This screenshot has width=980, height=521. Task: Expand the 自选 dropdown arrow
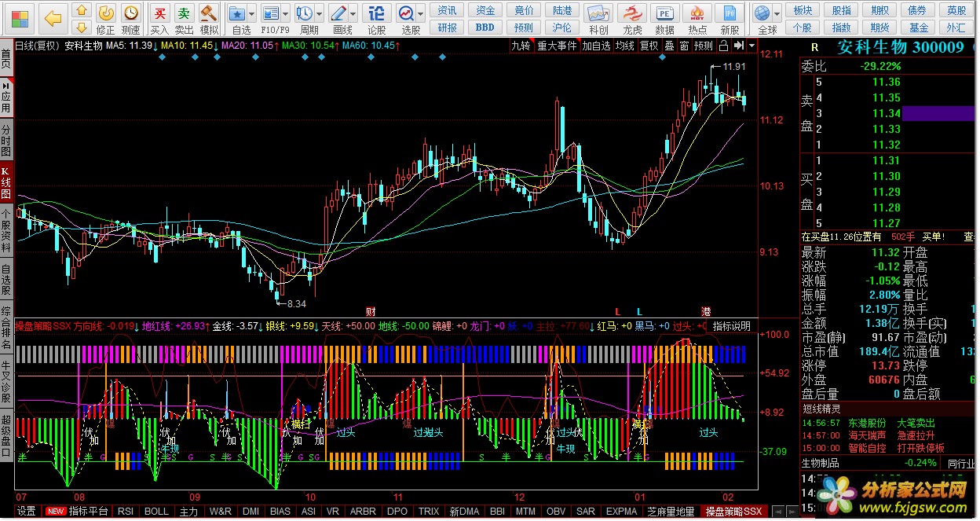click(251, 14)
